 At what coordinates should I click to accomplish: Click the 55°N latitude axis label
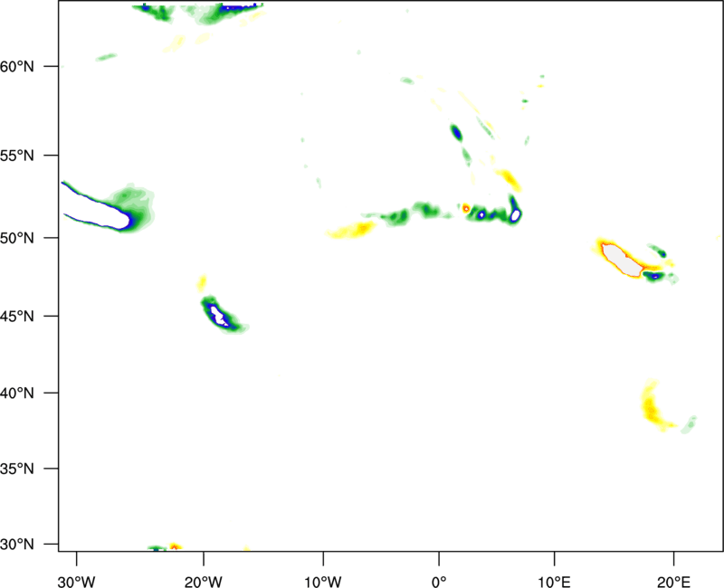point(17,156)
